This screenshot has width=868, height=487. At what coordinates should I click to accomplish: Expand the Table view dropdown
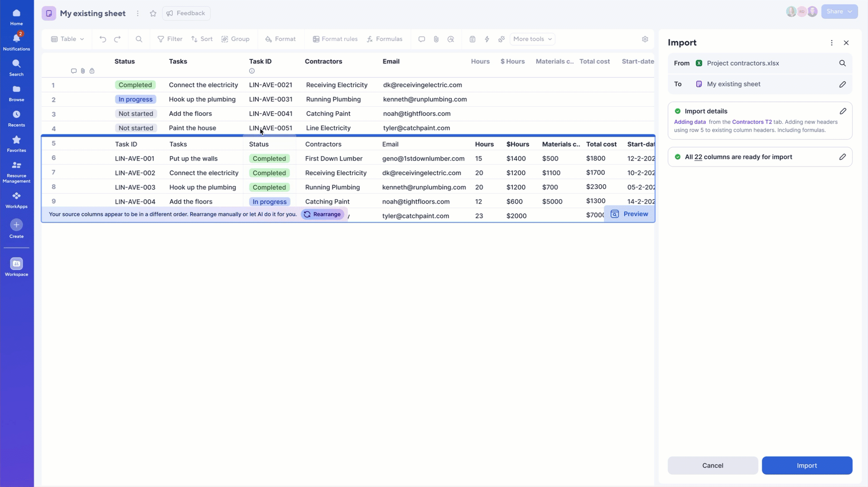tap(68, 39)
